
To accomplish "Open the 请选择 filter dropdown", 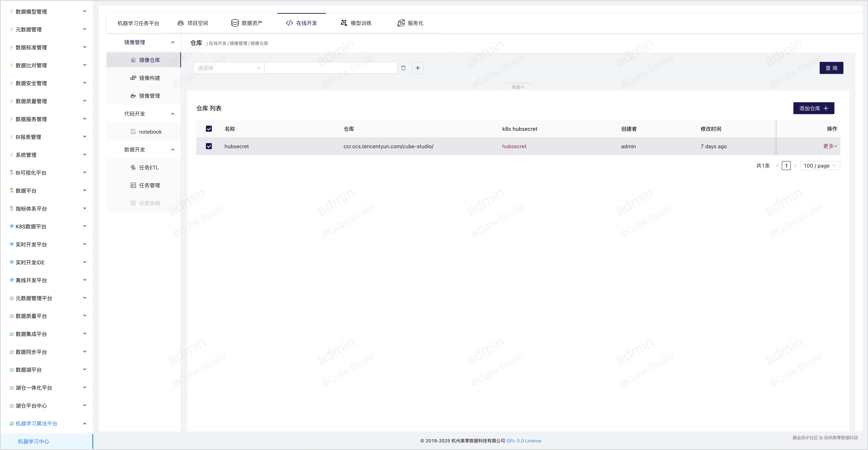I will coord(228,68).
